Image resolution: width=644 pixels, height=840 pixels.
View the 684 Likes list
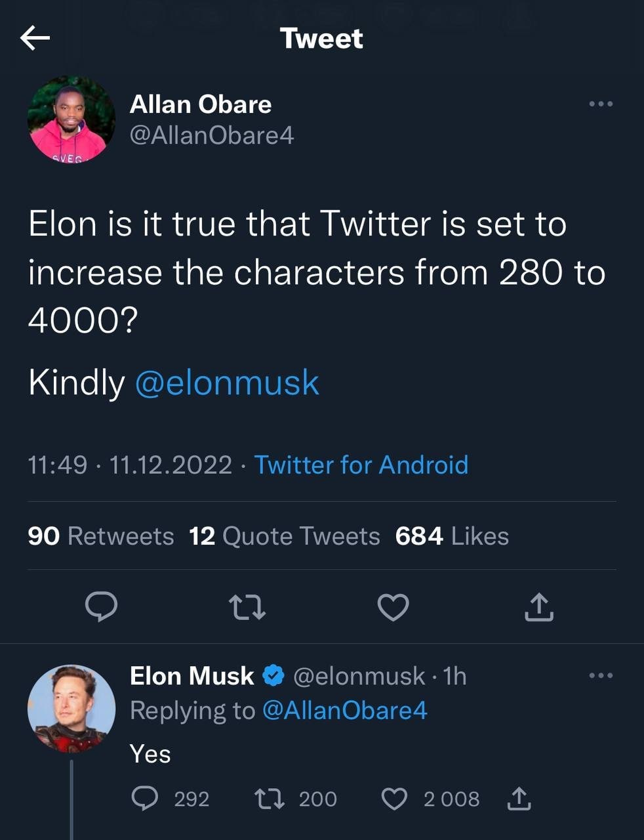pos(452,536)
